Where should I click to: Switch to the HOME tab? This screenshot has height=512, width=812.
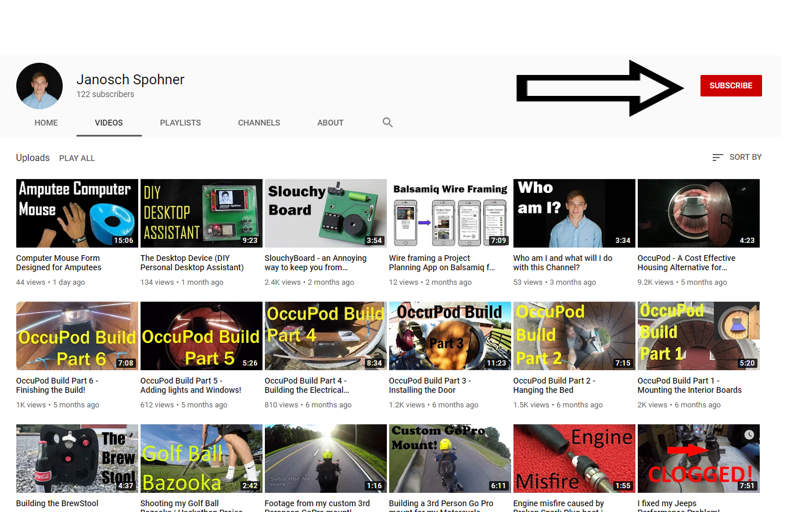pyautogui.click(x=46, y=123)
